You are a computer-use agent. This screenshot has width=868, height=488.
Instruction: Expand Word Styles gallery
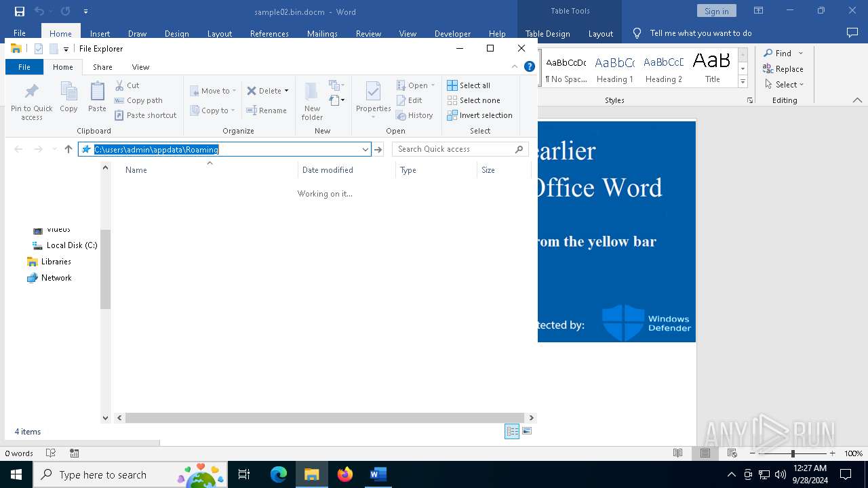743,82
